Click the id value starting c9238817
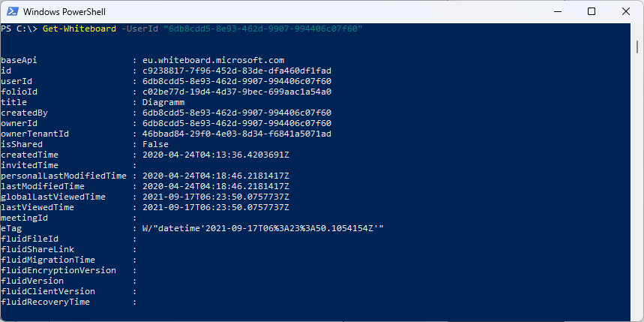 click(237, 71)
